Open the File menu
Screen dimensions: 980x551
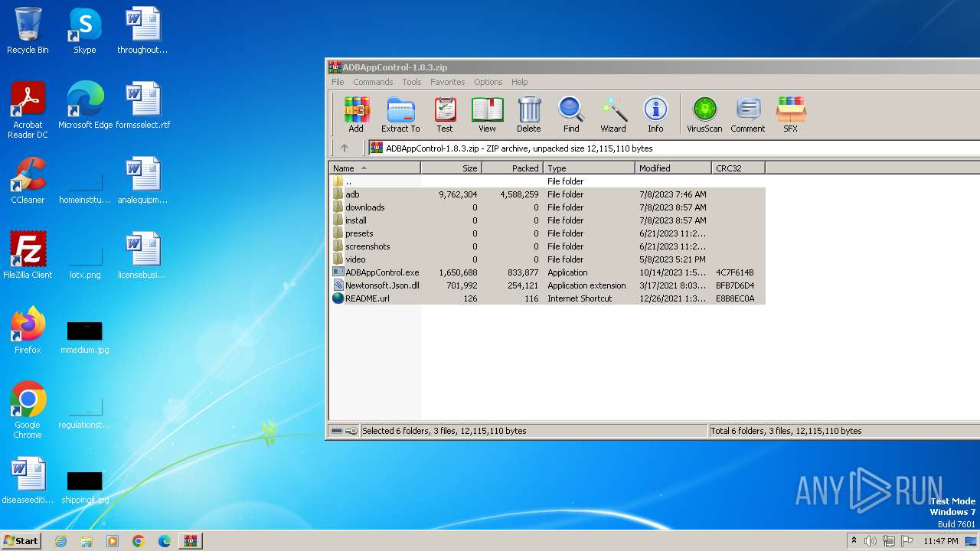coord(338,82)
